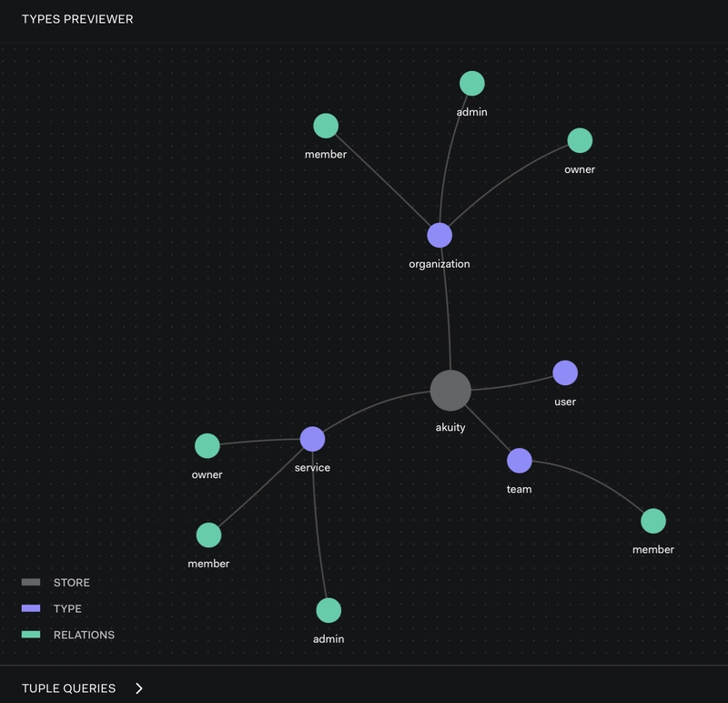Pick the owner relation node linked to organization

pyautogui.click(x=580, y=140)
